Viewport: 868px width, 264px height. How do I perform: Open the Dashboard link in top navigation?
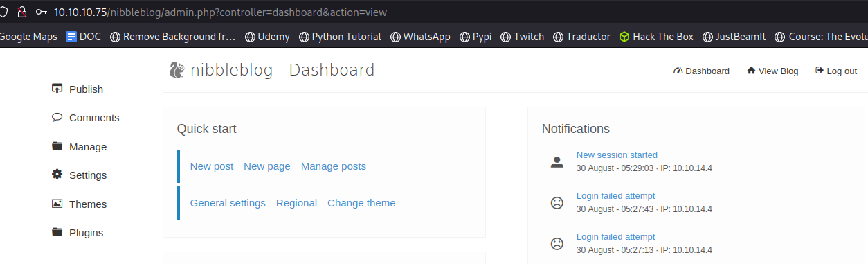pyautogui.click(x=701, y=71)
